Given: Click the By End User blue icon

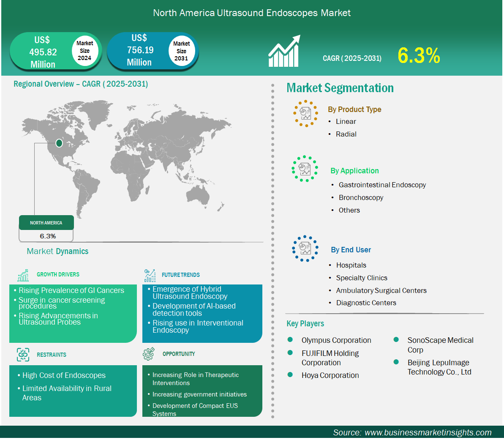Looking at the screenshot, I should [x=305, y=249].
